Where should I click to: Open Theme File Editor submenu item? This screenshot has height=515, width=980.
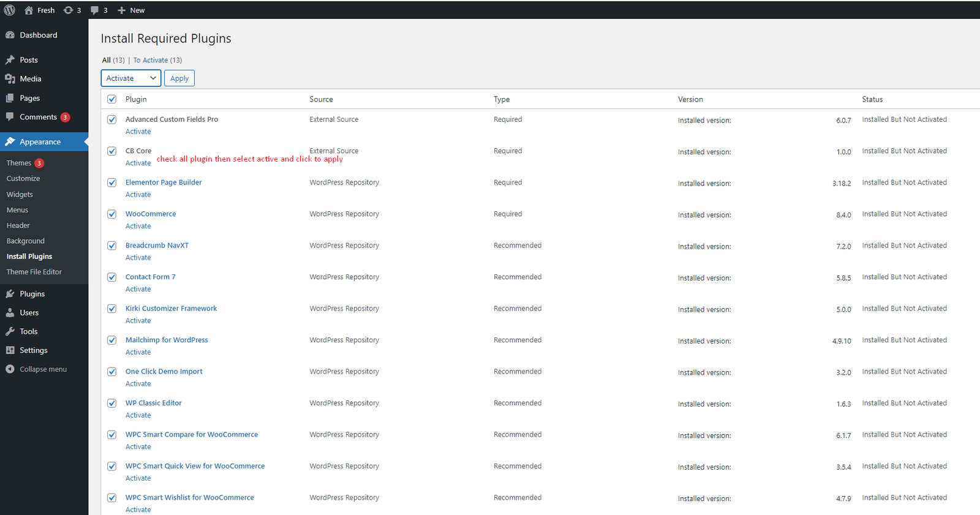[34, 272]
